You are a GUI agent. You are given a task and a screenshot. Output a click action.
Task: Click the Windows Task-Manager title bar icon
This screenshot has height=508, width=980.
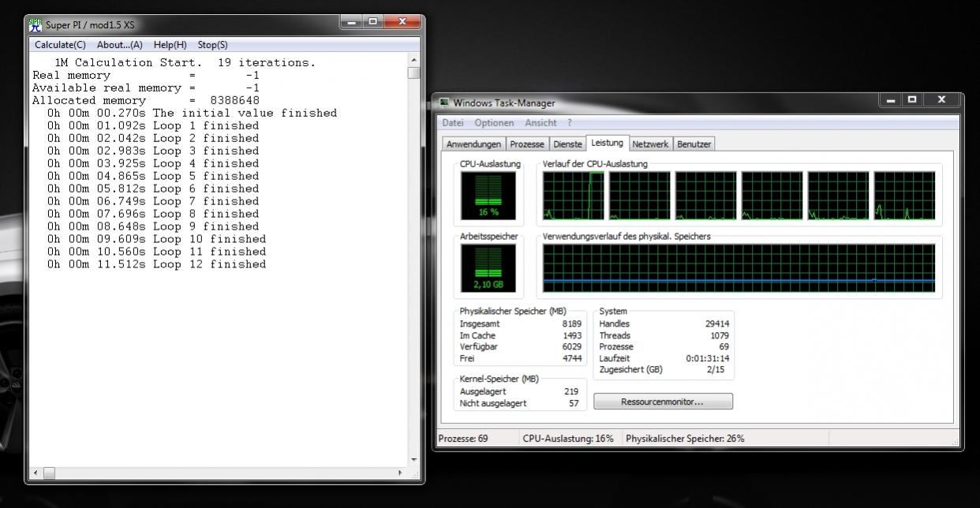point(444,103)
